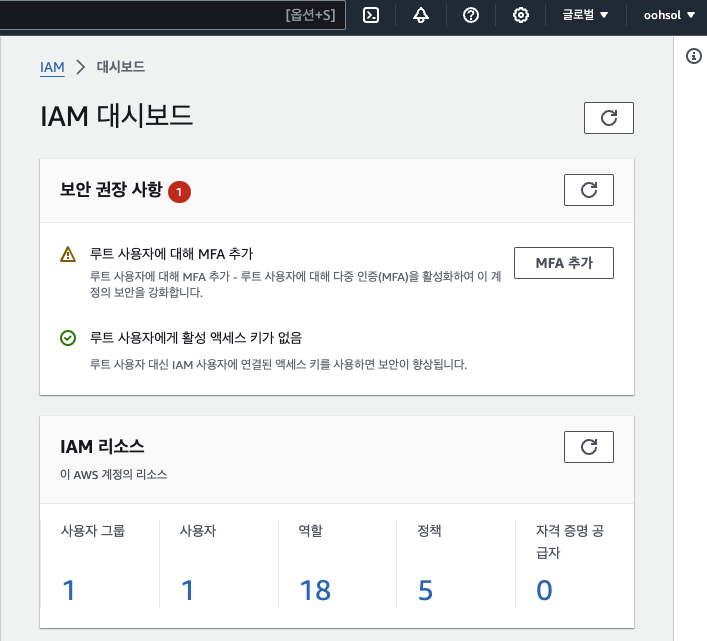This screenshot has height=641, width=707.
Task: Open the help question mark menu
Action: pos(471,15)
